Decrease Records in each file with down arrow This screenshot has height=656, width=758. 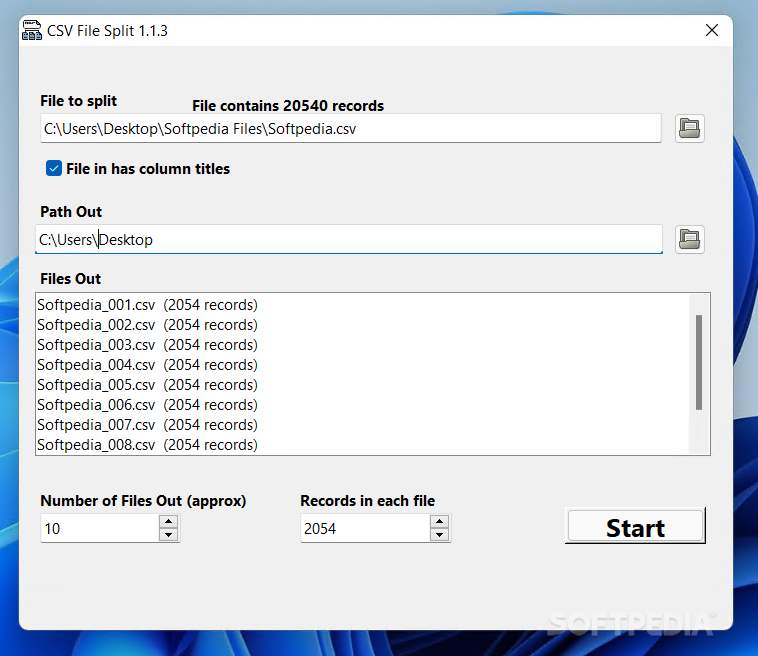(439, 535)
